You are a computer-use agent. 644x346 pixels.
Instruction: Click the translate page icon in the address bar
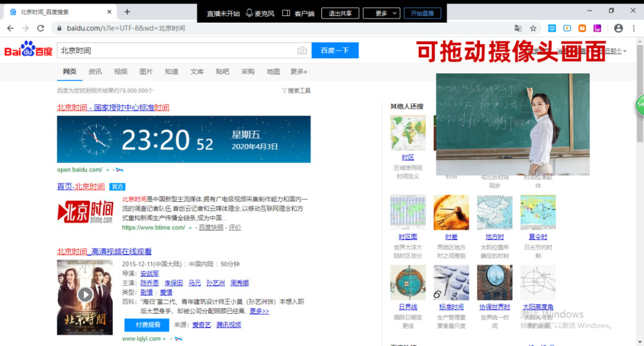[518, 28]
